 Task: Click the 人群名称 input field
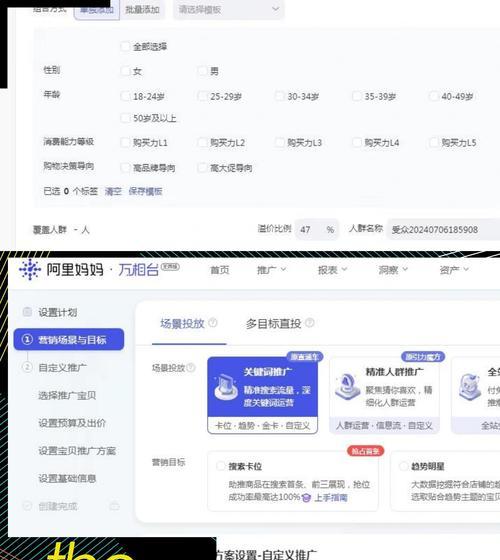[x=444, y=229]
